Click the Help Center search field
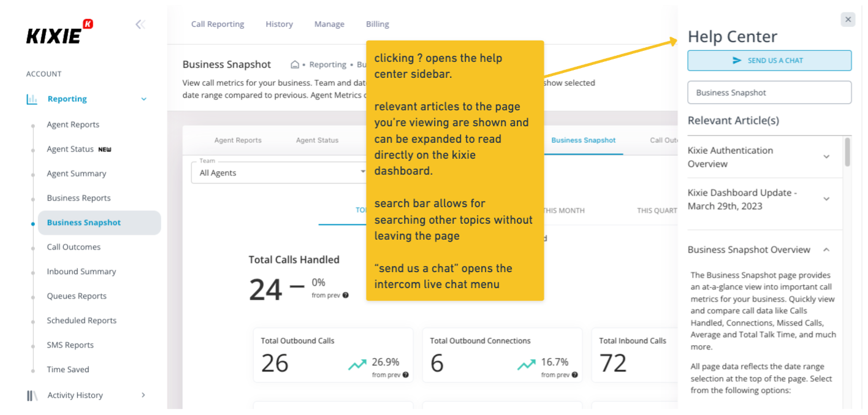The image size is (868, 415). [769, 93]
